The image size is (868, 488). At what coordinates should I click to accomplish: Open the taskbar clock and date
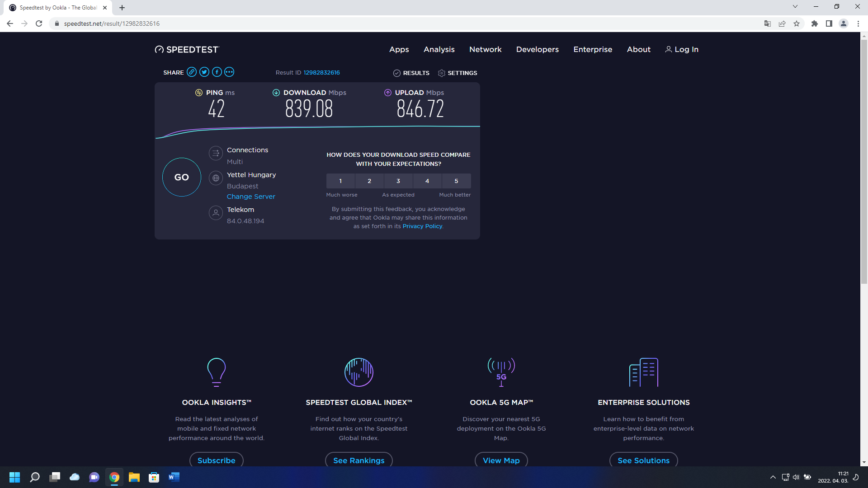click(833, 477)
